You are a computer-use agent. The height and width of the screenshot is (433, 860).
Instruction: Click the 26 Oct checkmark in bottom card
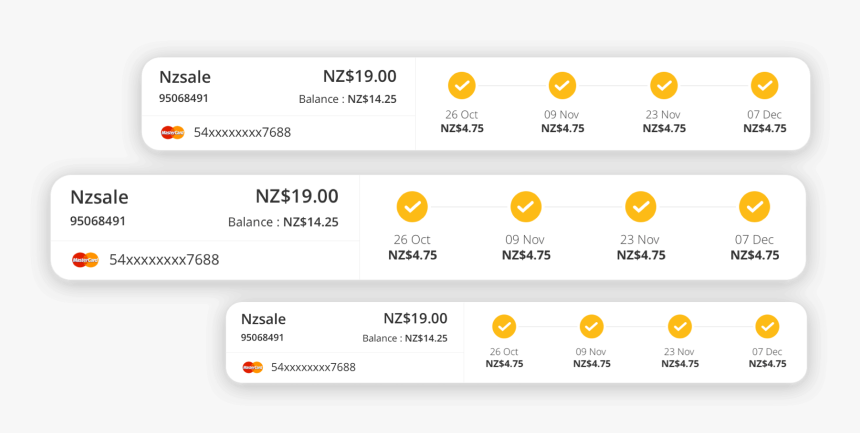tap(504, 327)
